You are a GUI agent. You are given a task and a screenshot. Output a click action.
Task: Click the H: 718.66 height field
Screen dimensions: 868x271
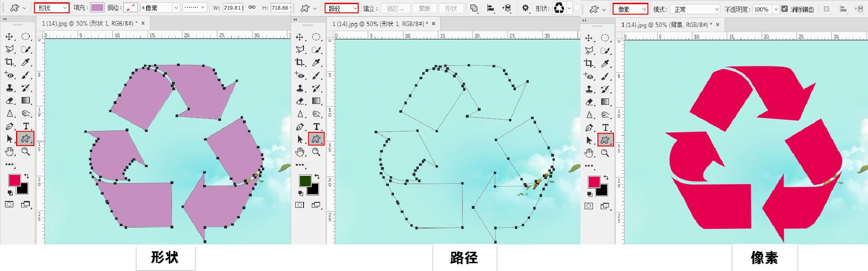tap(280, 8)
